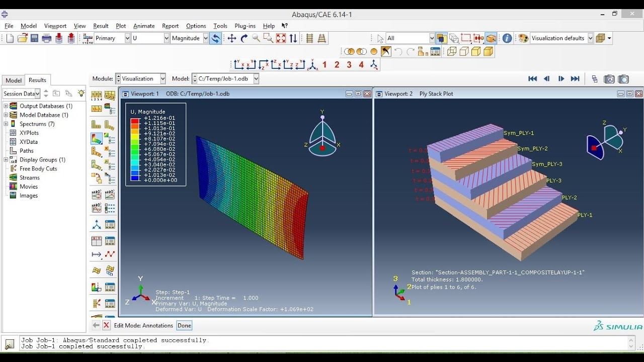This screenshot has height=362, width=644.
Task: Open the Plug-ins menu
Action: (245, 26)
